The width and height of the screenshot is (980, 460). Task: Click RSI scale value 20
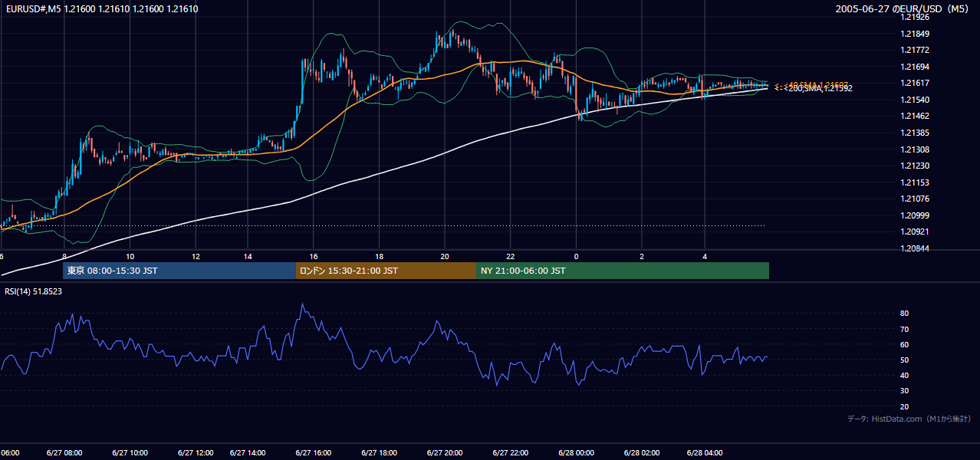click(x=905, y=406)
